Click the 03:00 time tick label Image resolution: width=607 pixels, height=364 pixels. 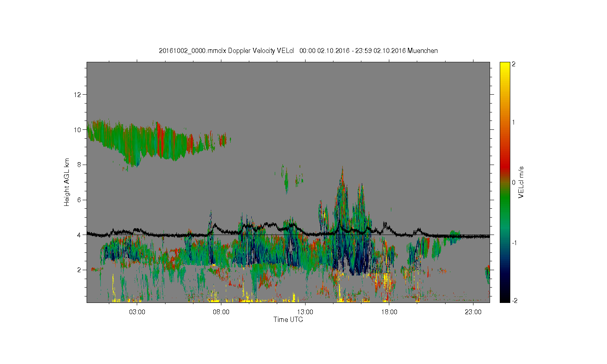137,312
